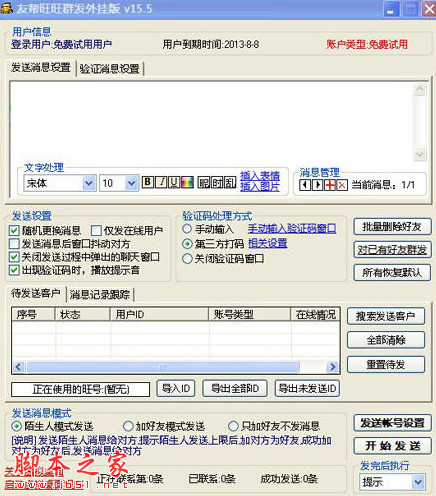The height and width of the screenshot is (496, 436).
Task: Click 批量删除好友 button
Action: coord(392,227)
